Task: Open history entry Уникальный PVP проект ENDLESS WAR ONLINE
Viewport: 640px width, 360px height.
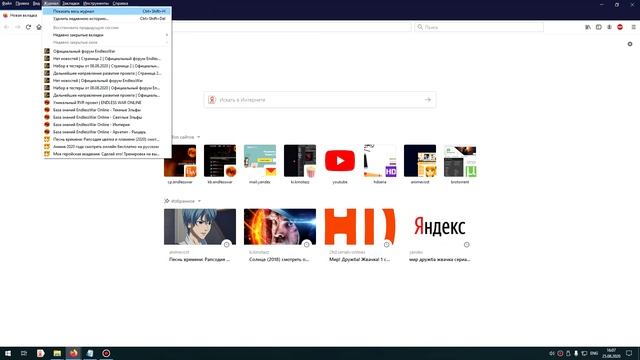Action: click(x=107, y=102)
